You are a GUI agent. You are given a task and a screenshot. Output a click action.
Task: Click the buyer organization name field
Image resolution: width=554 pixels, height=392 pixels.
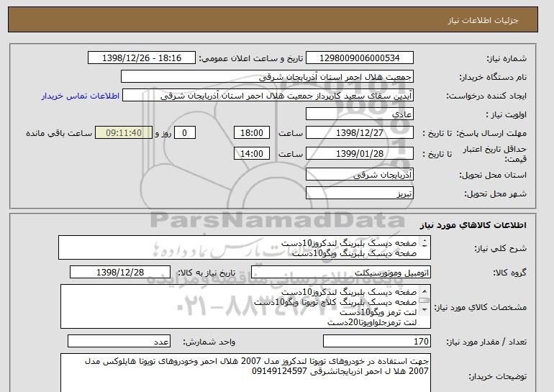click(x=267, y=77)
